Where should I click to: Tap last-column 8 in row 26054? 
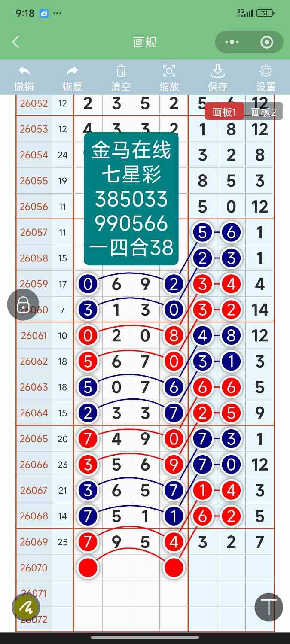(260, 155)
